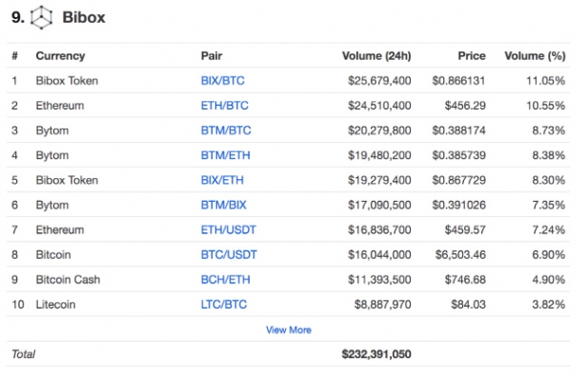Viewport: 588px width, 379px height.
Task: Open the BTM/BIX trading pair
Action: 224,205
